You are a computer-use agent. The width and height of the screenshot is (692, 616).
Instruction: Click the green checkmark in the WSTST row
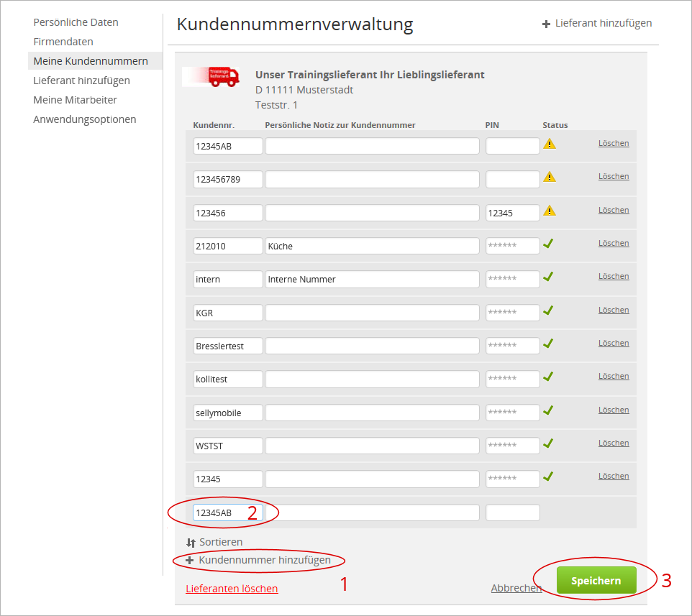click(548, 443)
